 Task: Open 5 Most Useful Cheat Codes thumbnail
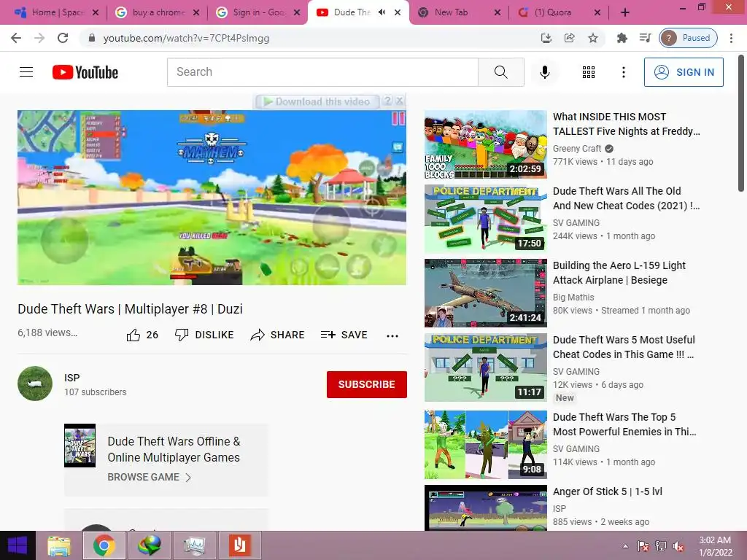[x=485, y=367]
